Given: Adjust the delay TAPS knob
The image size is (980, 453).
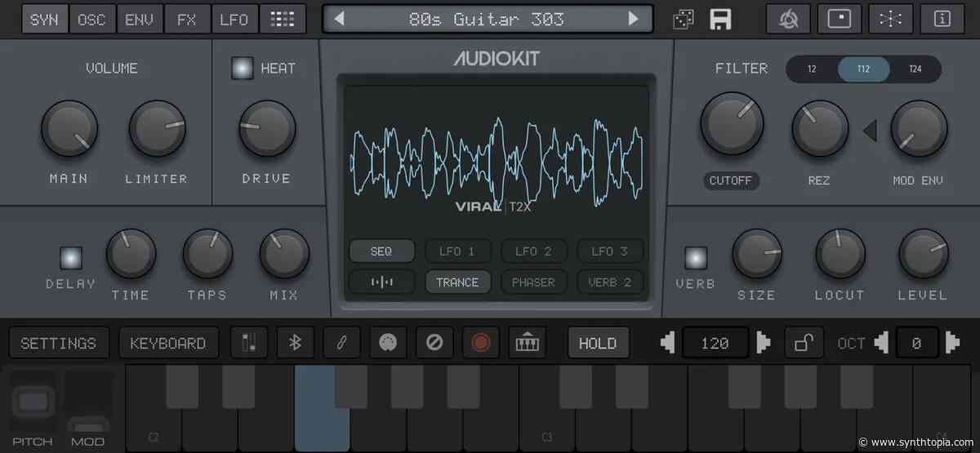Looking at the screenshot, I should (x=207, y=254).
